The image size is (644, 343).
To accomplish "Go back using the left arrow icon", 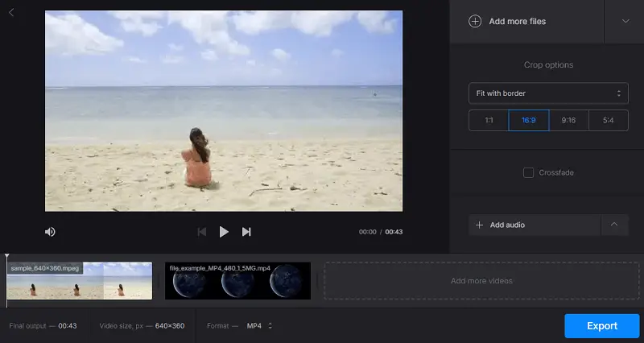I will (11, 13).
